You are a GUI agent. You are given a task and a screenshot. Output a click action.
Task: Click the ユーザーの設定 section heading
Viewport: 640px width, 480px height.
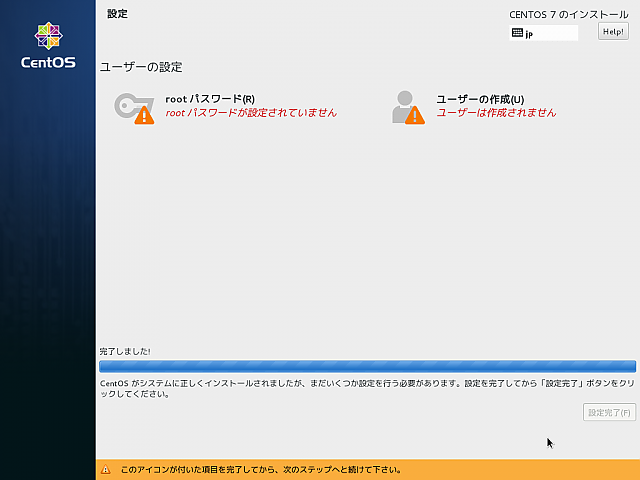click(141, 67)
